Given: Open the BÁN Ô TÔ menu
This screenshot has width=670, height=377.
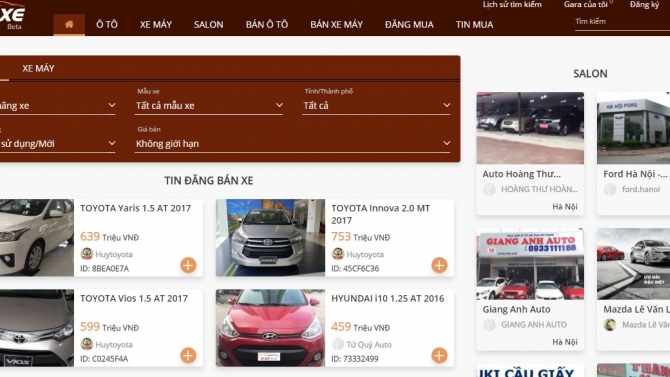Looking at the screenshot, I should pyautogui.click(x=267, y=24).
